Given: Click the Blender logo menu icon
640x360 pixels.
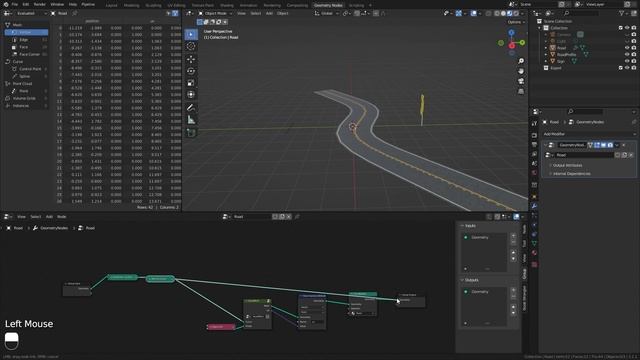Looking at the screenshot, I should click(5, 4).
